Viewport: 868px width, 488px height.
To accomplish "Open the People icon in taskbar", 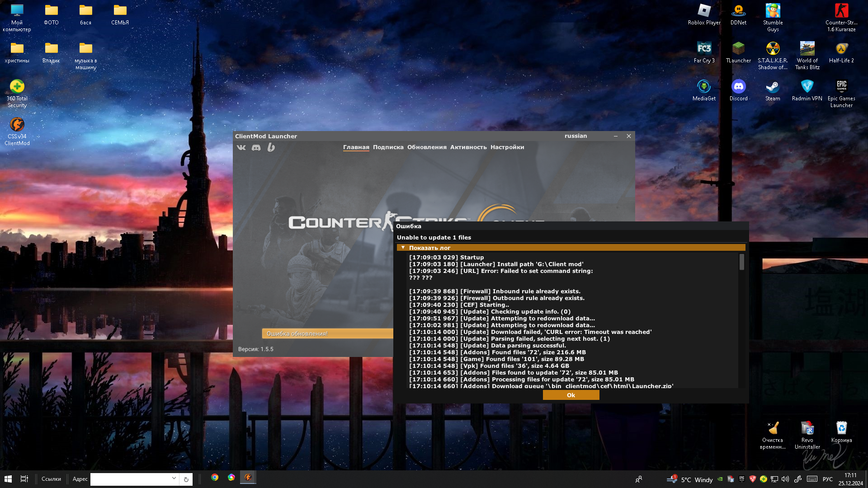I will 639,479.
